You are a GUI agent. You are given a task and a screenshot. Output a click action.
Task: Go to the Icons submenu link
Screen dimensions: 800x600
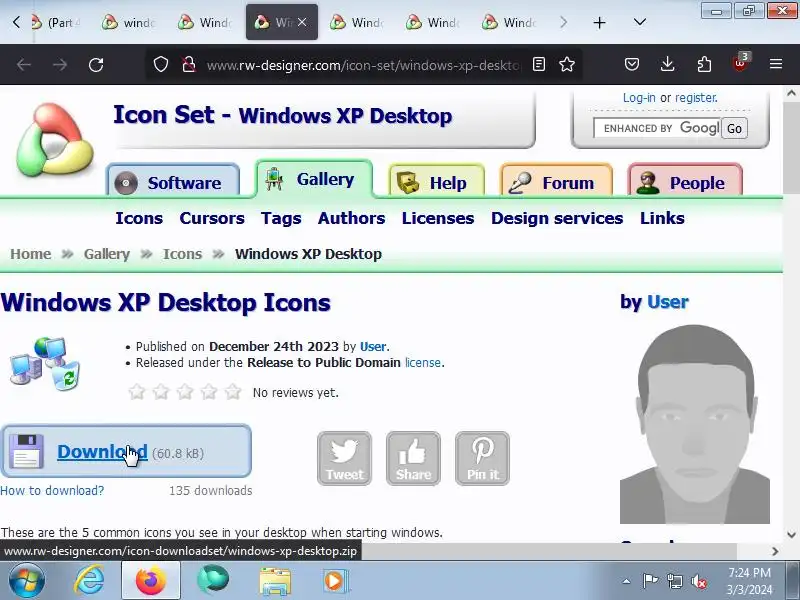139,218
